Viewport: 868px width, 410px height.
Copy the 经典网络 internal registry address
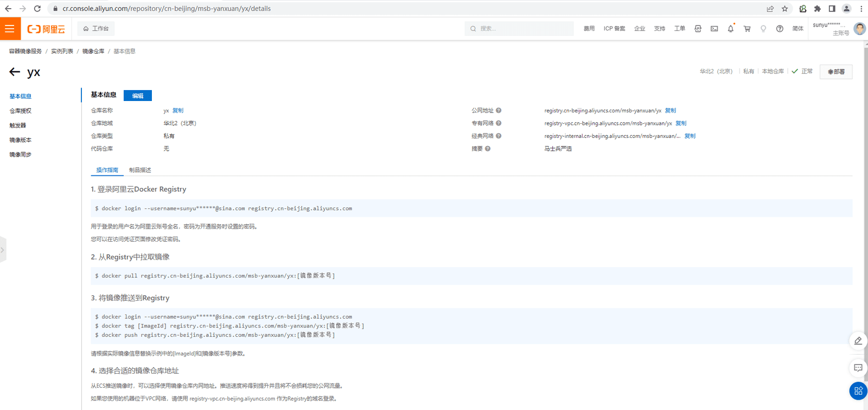690,136
